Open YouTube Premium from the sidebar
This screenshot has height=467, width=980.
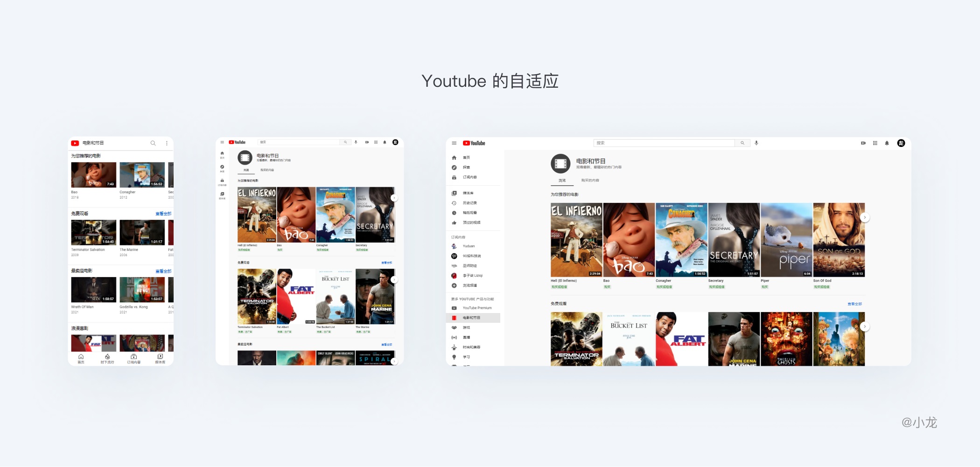pyautogui.click(x=476, y=307)
